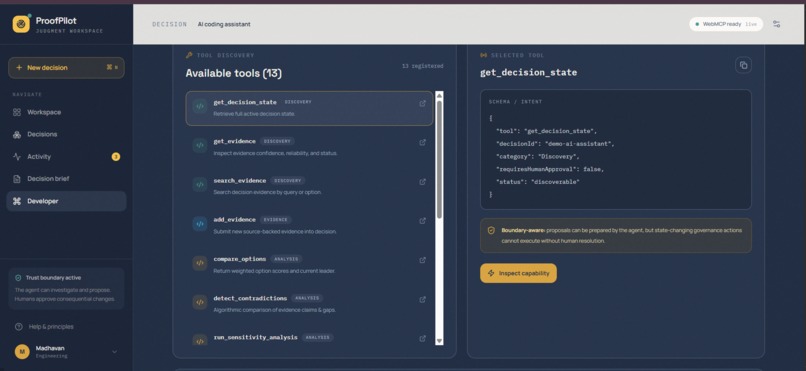
Task: Click the Available tools (13) heading
Action: (x=233, y=73)
